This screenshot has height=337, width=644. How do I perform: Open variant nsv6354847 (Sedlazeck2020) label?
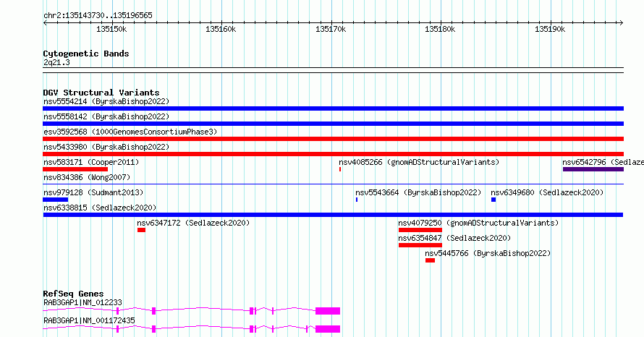[454, 238]
